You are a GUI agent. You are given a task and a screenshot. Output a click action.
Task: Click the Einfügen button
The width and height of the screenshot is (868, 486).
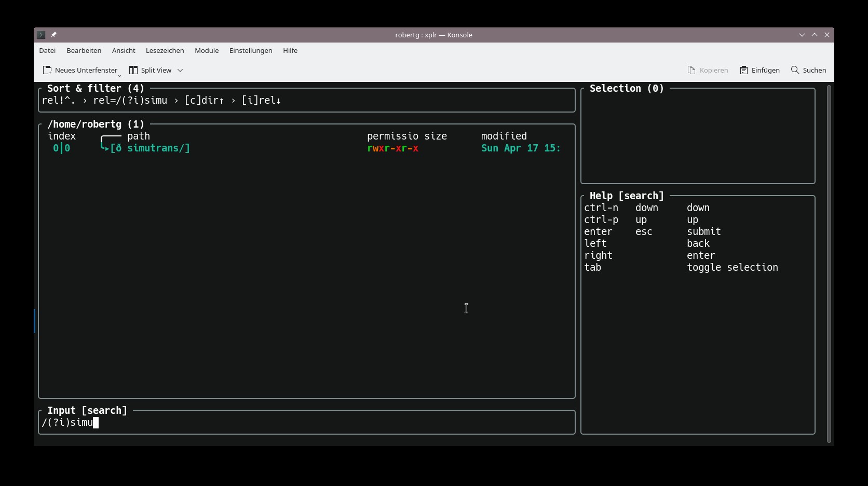point(759,70)
